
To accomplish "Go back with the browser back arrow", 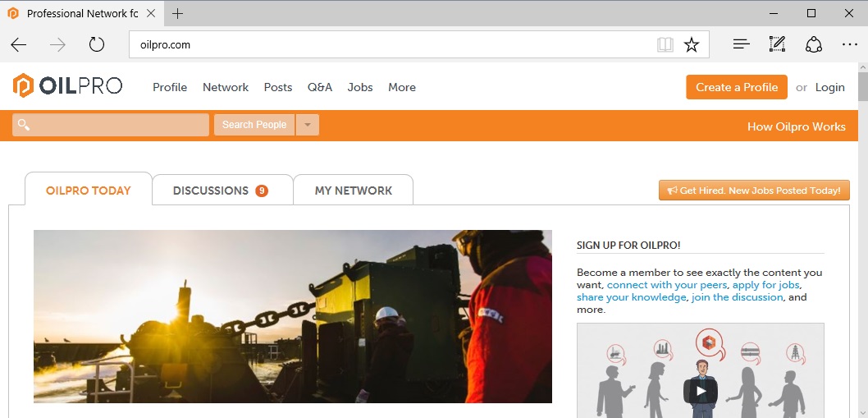I will [19, 45].
